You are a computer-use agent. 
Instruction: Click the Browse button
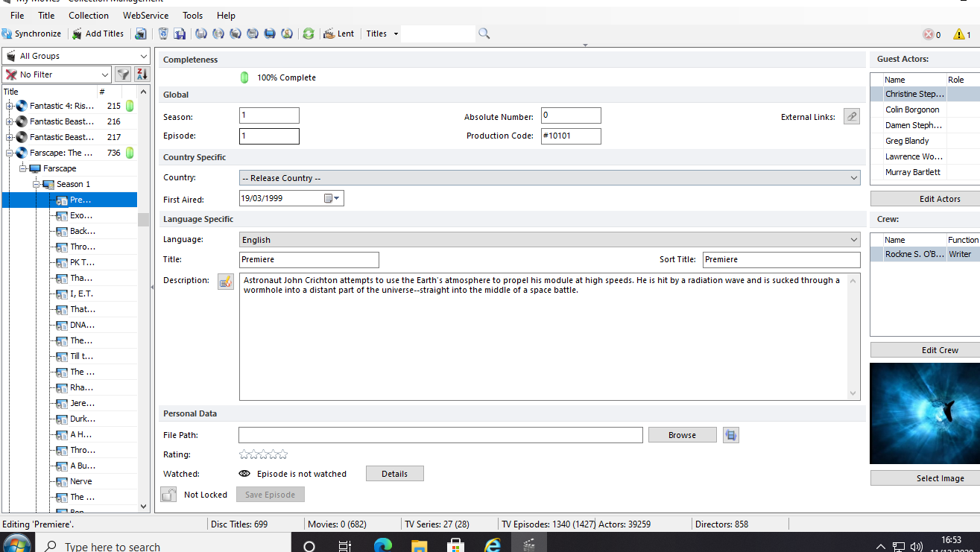[x=682, y=435]
